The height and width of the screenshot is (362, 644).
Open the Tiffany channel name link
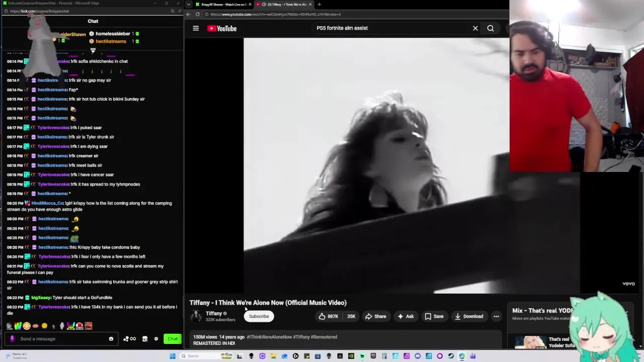(214, 313)
